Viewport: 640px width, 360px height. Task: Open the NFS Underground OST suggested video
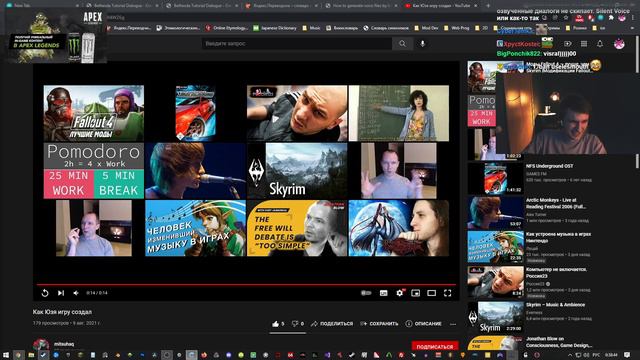pos(549,166)
